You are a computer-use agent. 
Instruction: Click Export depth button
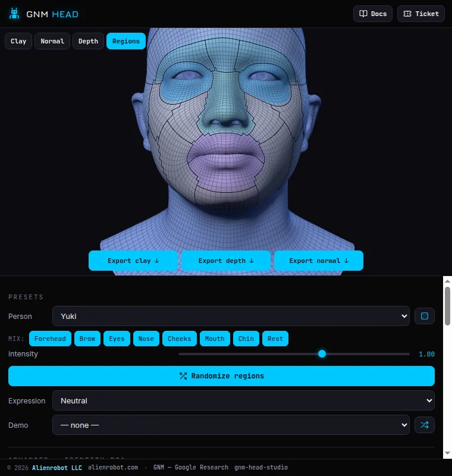[x=226, y=261]
